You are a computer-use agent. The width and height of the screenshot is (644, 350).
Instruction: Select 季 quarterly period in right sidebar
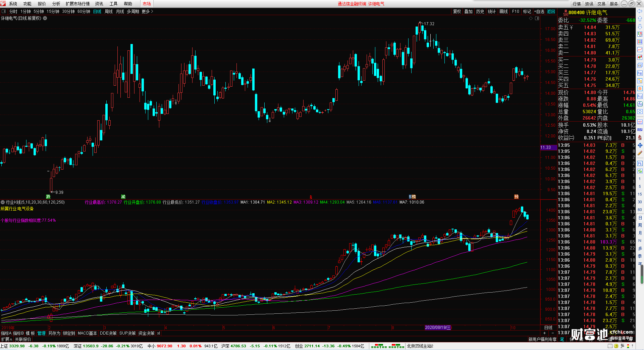pyautogui.click(x=640, y=256)
